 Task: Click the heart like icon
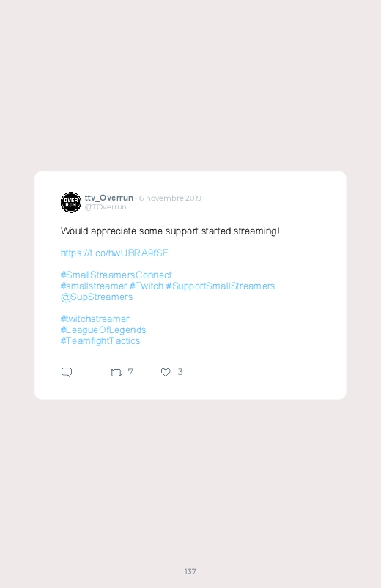[166, 372]
